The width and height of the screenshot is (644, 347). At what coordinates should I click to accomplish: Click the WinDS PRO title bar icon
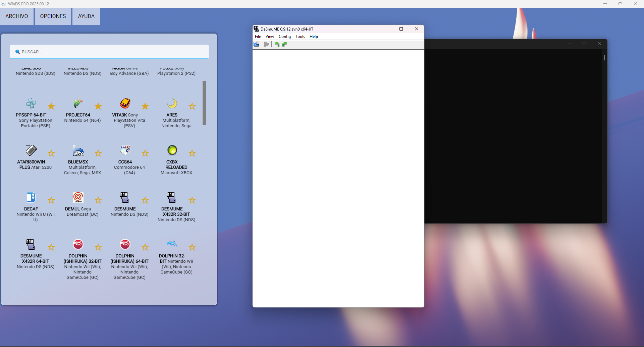coord(4,4)
